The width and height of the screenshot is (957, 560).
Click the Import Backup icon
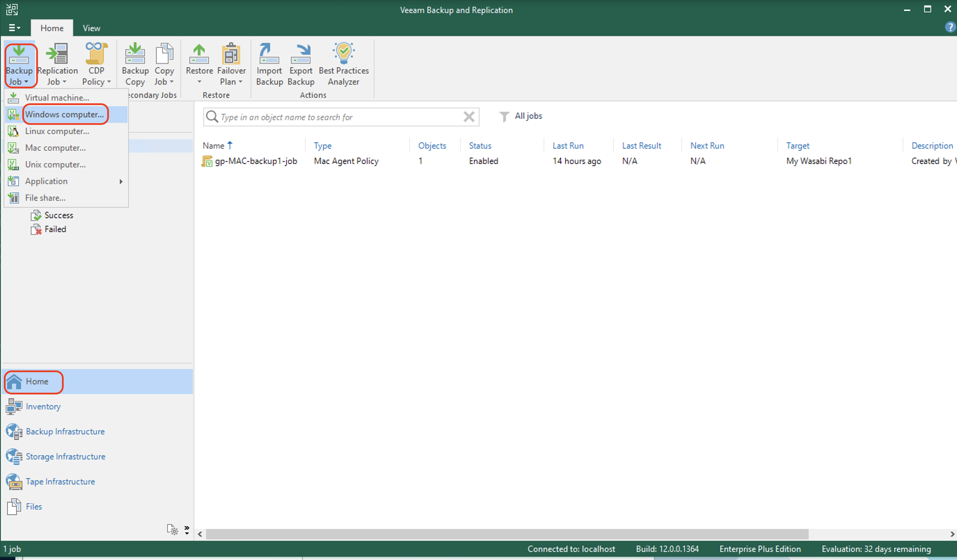(269, 53)
